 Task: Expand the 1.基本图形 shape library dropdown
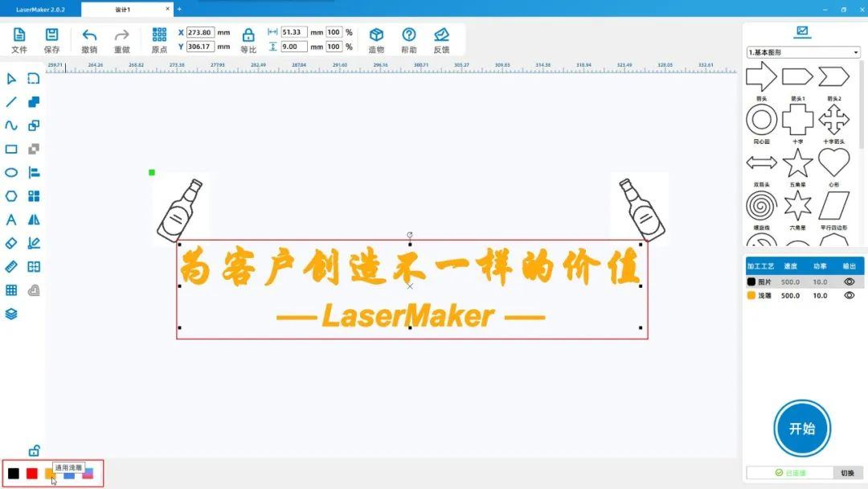click(x=803, y=52)
